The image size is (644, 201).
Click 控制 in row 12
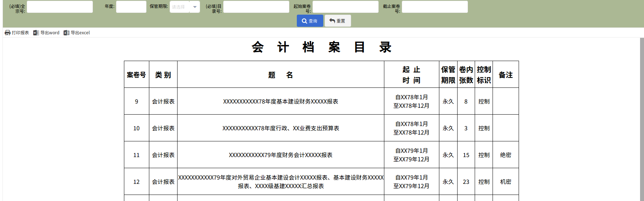click(x=484, y=182)
